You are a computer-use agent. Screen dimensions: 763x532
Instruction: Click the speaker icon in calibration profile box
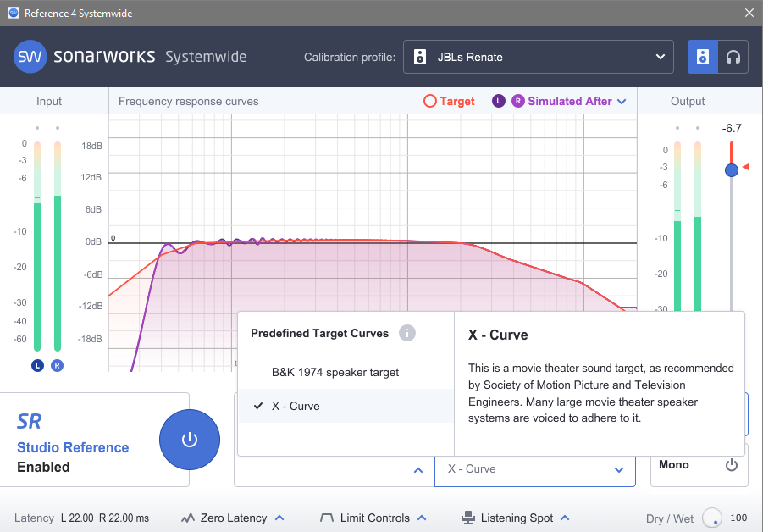420,58
